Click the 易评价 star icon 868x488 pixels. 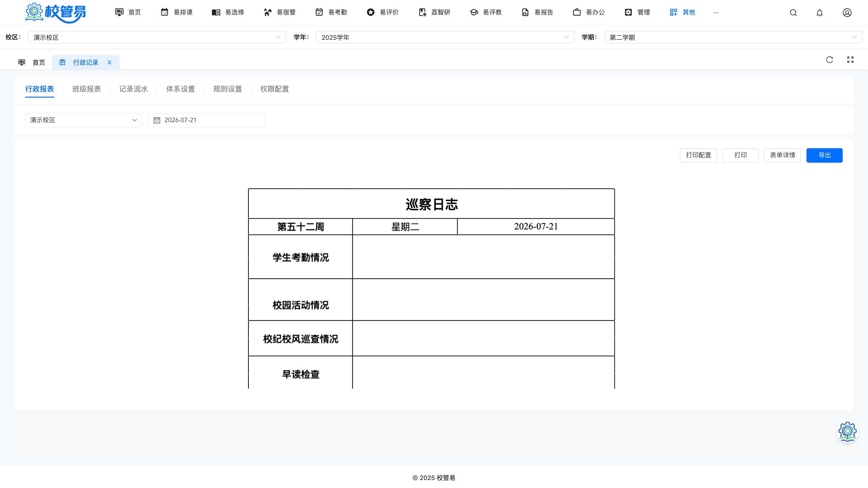click(x=371, y=12)
